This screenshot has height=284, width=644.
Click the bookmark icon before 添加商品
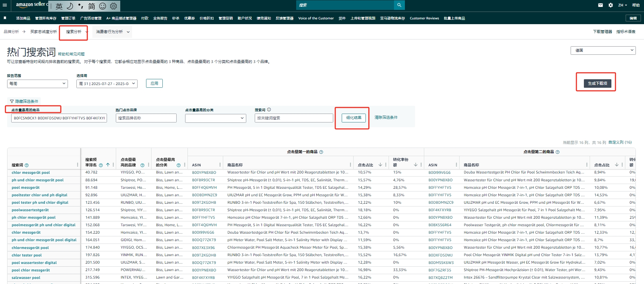pos(5,18)
